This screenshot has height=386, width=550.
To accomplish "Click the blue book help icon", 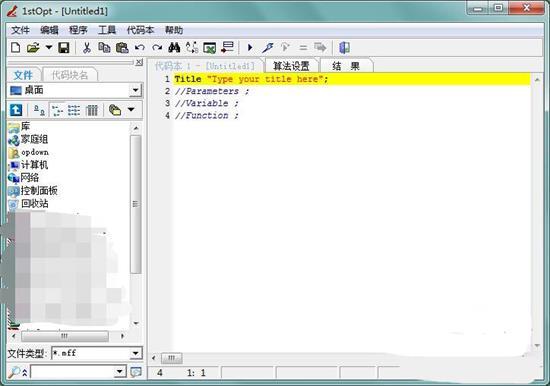I will (344, 47).
